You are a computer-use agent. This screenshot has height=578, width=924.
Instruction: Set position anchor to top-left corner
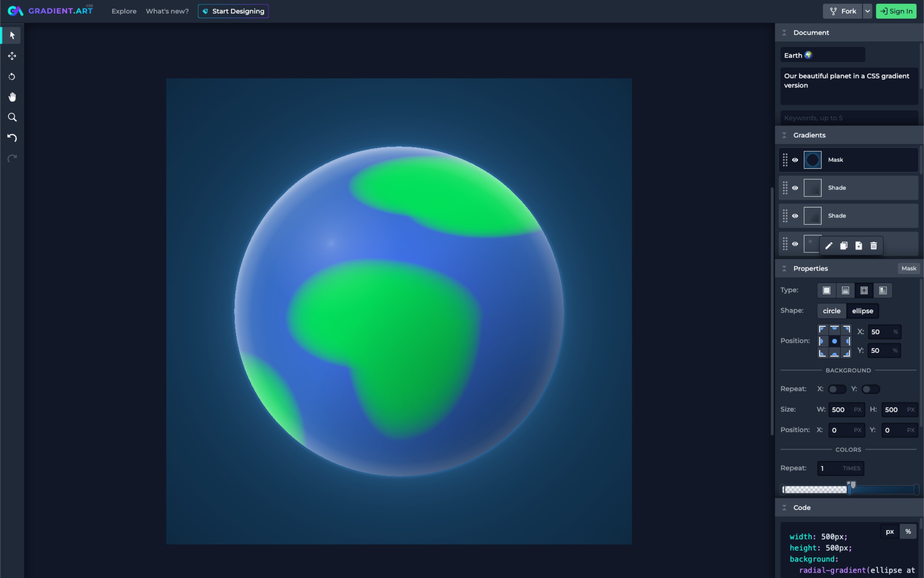pos(823,329)
